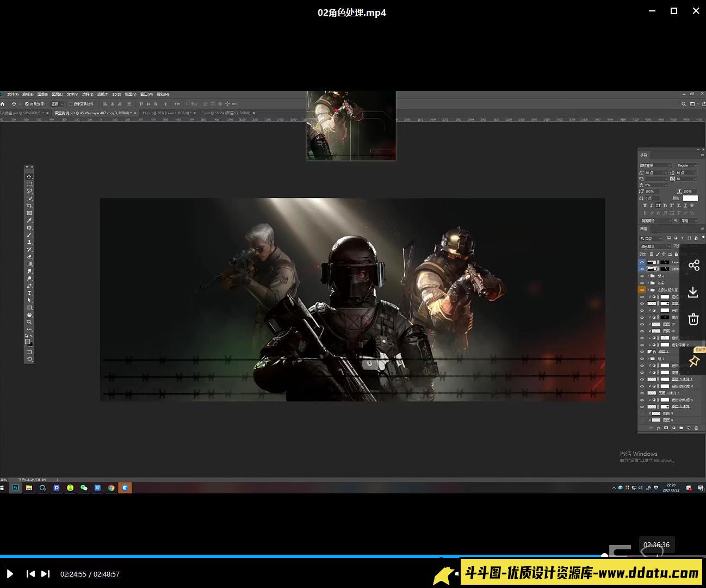Open the font size dropdown
Screen dimensions: 706x588
[x=657, y=172]
